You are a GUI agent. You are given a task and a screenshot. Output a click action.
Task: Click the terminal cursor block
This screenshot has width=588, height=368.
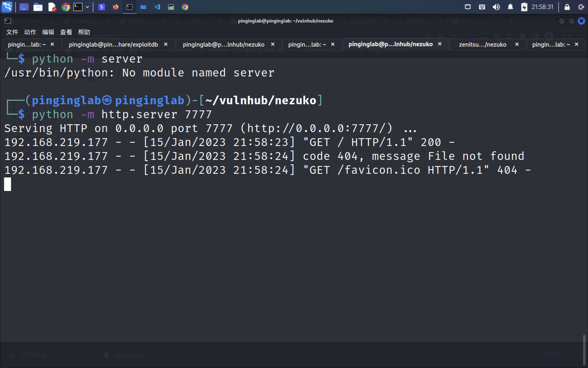point(8,184)
